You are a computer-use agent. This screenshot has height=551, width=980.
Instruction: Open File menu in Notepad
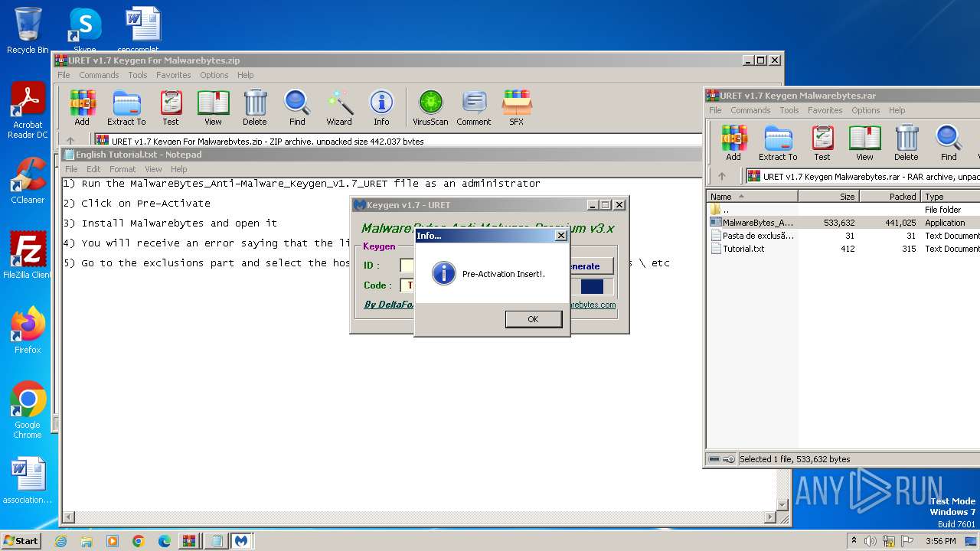(x=71, y=169)
